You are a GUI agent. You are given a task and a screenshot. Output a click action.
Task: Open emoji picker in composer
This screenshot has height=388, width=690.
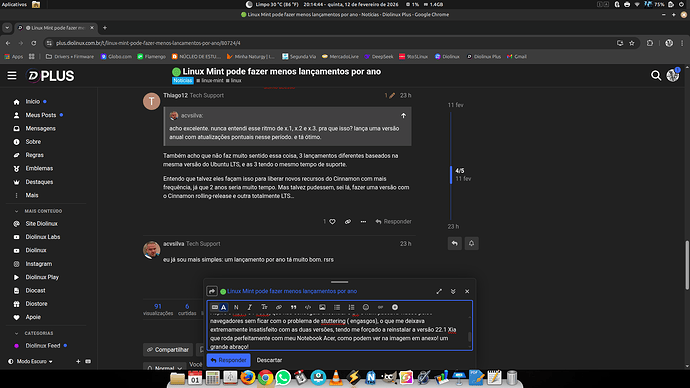(366, 307)
